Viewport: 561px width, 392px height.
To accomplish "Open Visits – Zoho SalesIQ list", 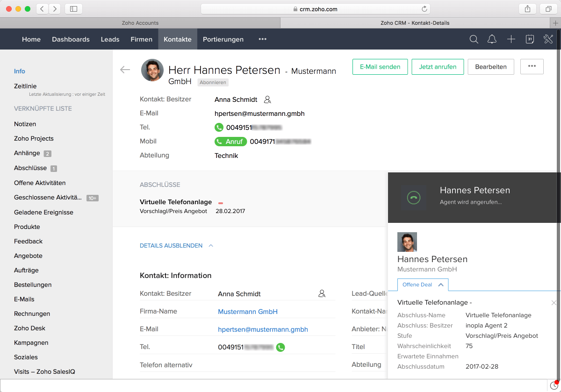I will click(44, 371).
